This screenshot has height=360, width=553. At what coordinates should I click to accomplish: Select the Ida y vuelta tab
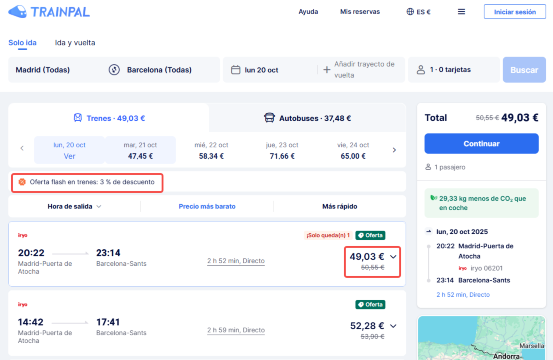[x=75, y=43]
